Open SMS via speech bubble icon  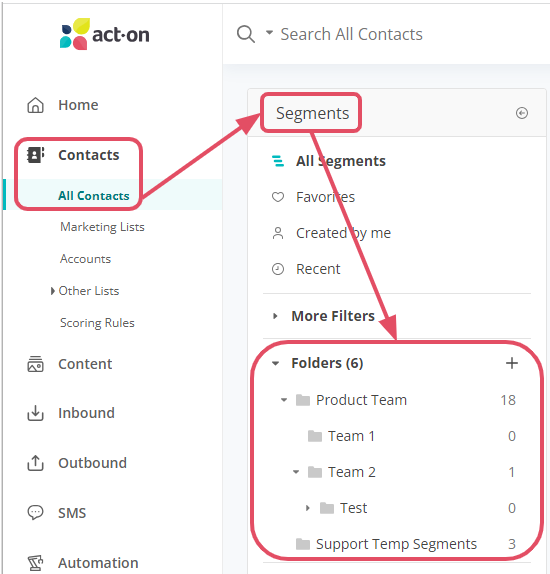(x=36, y=512)
